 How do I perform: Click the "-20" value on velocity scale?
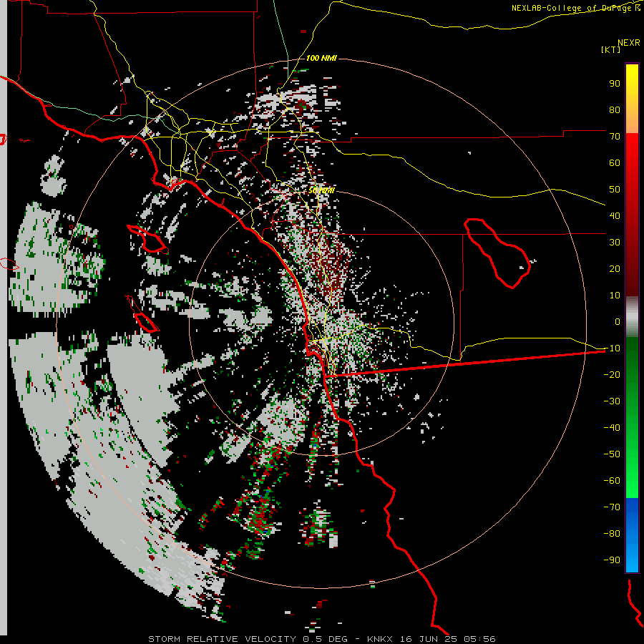pos(612,374)
